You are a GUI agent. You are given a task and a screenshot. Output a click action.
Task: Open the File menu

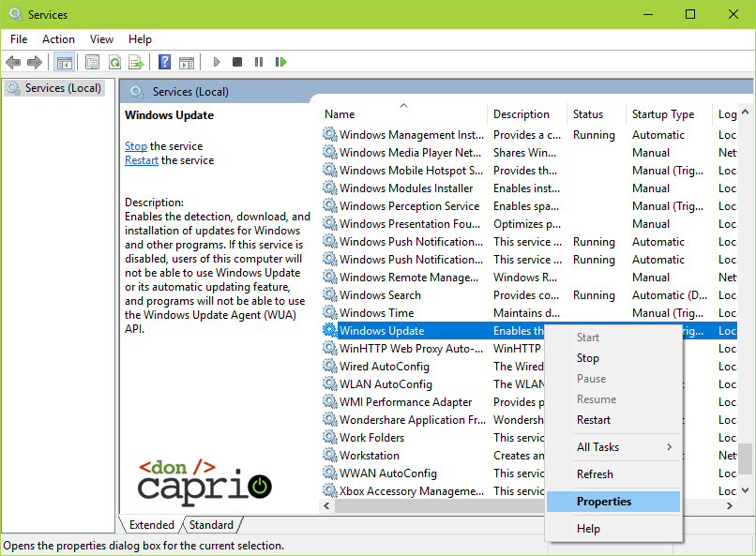[x=19, y=39]
